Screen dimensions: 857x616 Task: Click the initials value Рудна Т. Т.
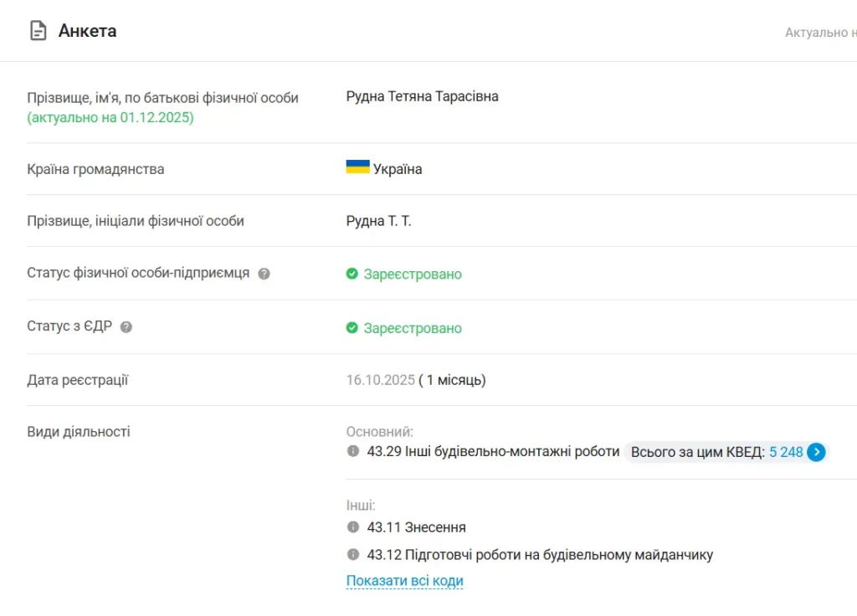pyautogui.click(x=378, y=221)
